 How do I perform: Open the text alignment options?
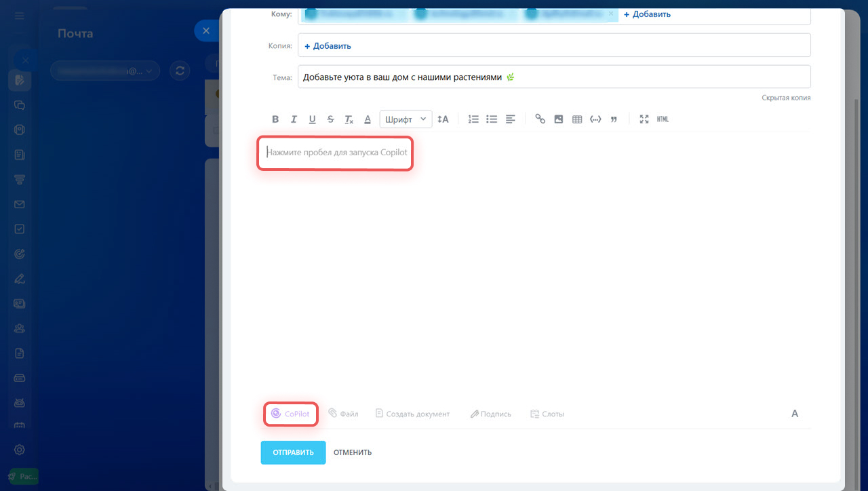click(x=511, y=119)
